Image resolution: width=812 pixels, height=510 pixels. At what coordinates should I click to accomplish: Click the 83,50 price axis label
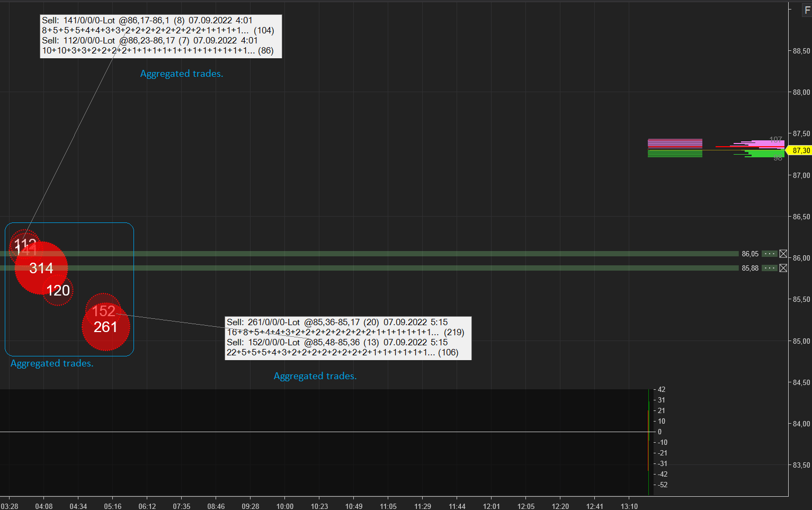coord(801,465)
